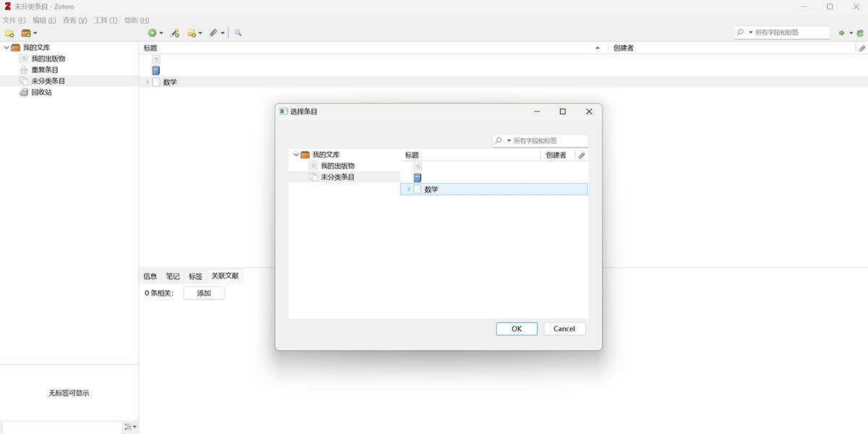This screenshot has width=868, height=434.
Task: Create a new note with the note icon
Action: (192, 33)
